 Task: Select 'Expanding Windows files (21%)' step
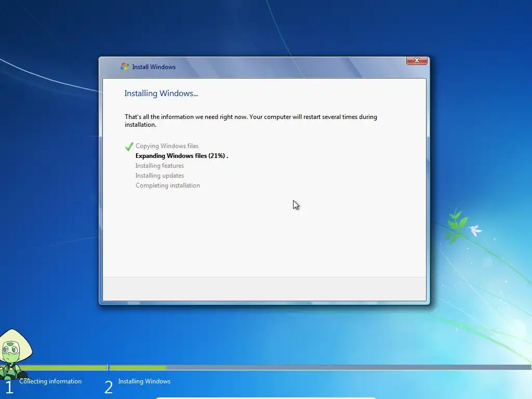[x=182, y=156]
